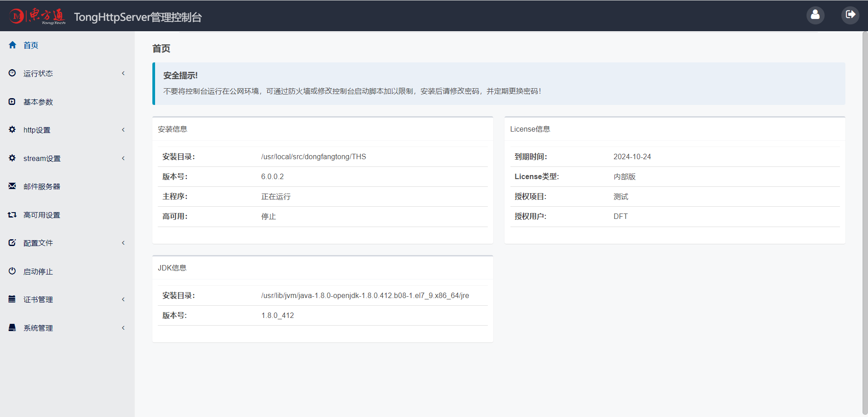Image resolution: width=868 pixels, height=417 pixels.
Task: Click 高可用 status 停止
Action: click(269, 216)
